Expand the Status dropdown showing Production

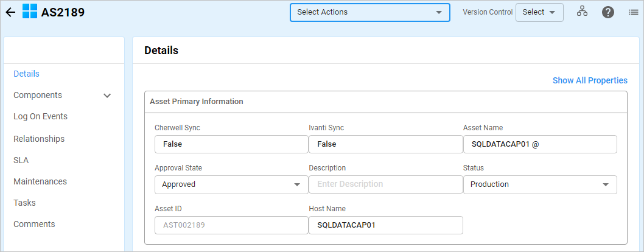click(540, 184)
